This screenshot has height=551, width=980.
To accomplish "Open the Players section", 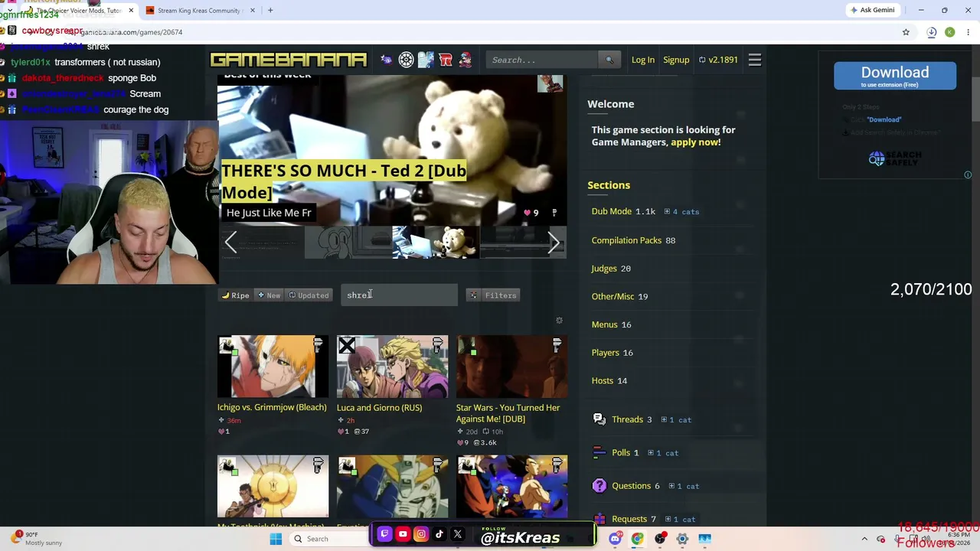I will [605, 353].
